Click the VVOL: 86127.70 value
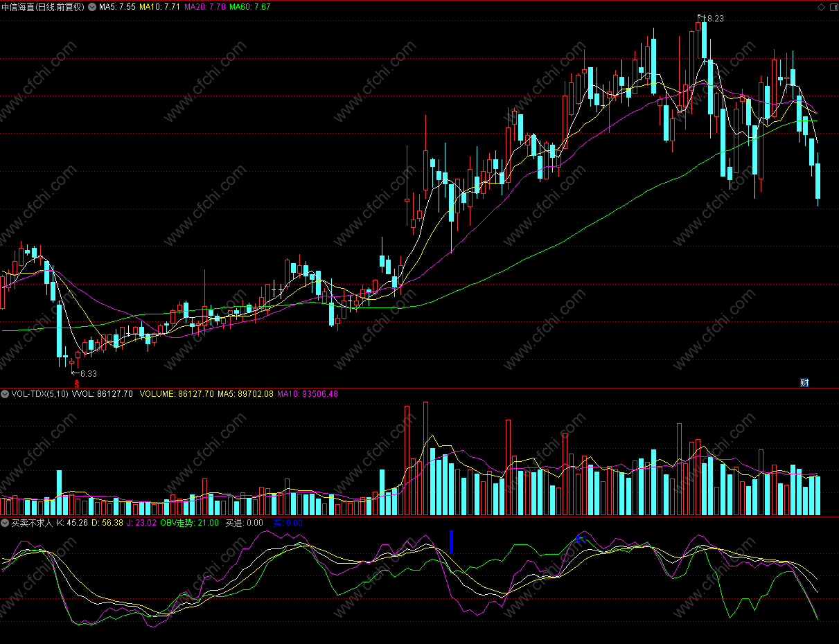The width and height of the screenshot is (839, 644). [x=103, y=394]
